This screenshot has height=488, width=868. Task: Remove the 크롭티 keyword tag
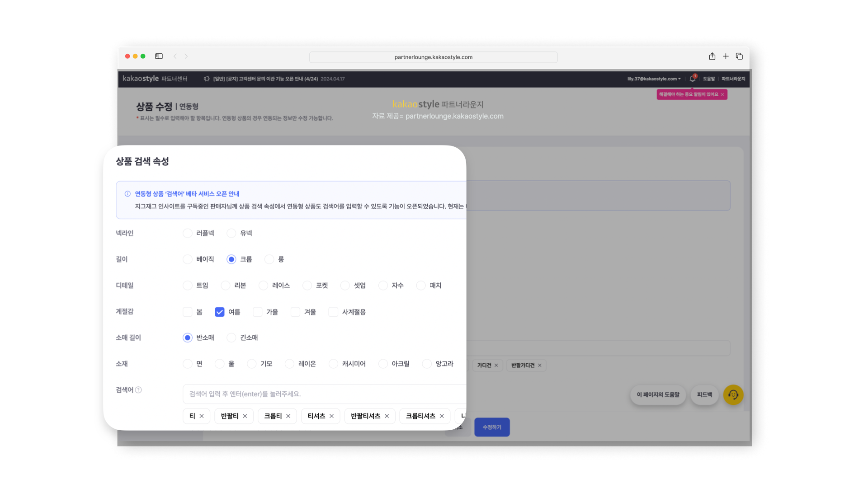[288, 416]
